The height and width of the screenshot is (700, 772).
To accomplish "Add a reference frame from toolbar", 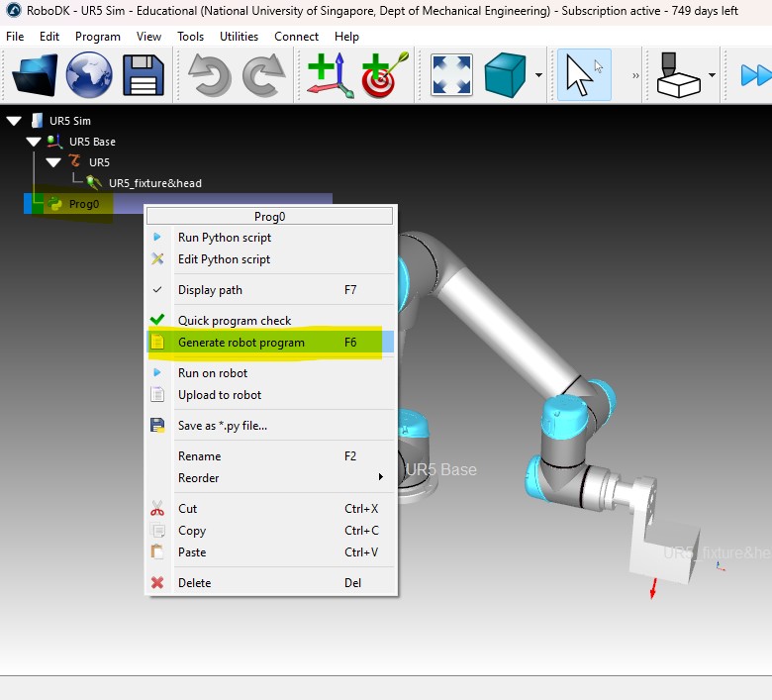I will point(329,75).
